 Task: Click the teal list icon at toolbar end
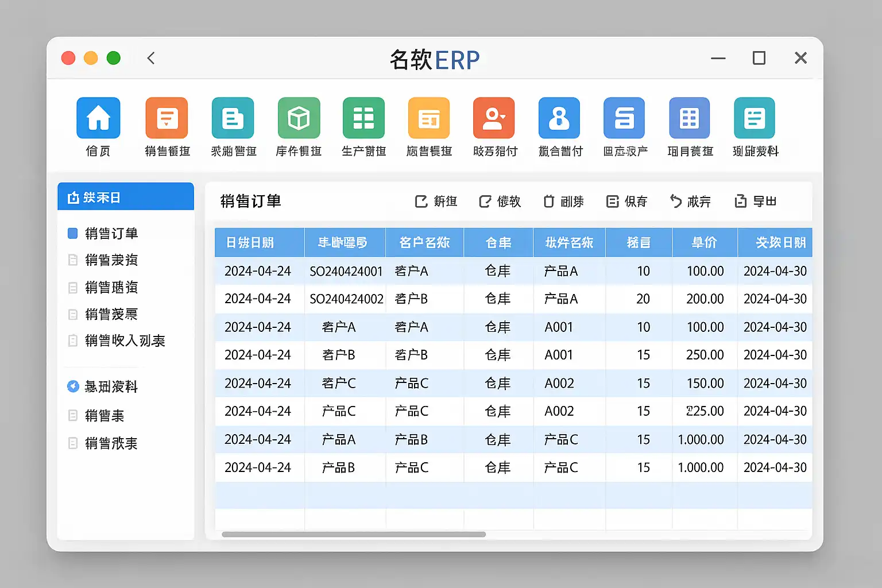click(755, 118)
